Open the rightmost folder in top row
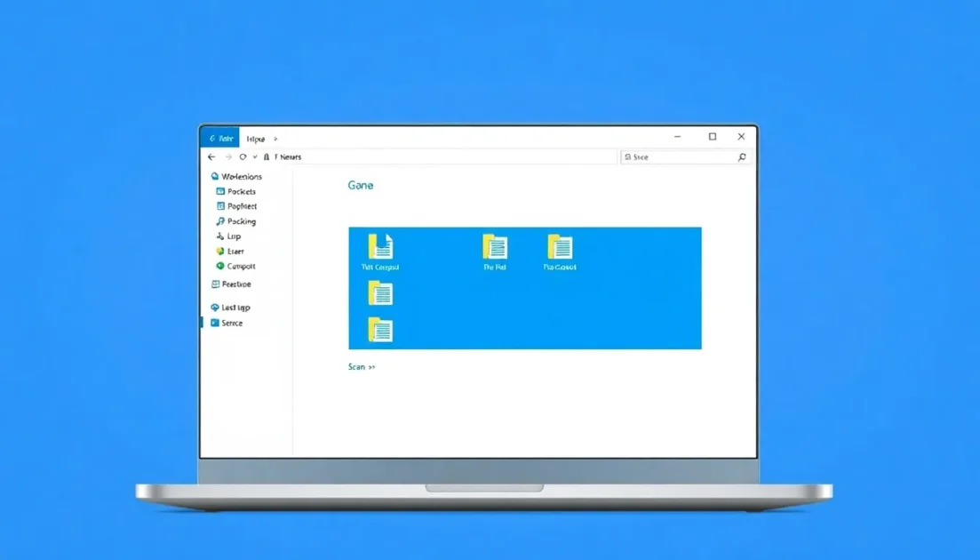This screenshot has width=980, height=560. (x=560, y=247)
